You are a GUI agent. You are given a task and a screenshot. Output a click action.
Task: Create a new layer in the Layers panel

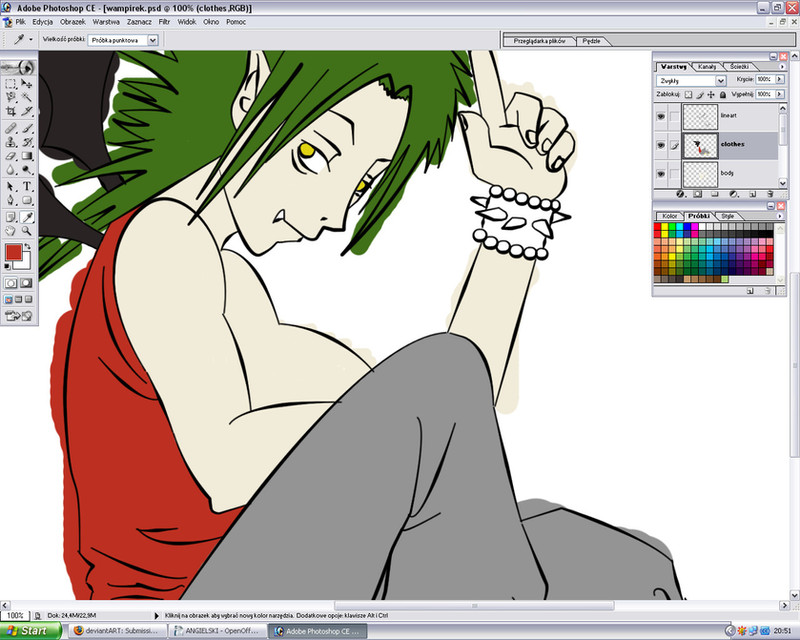click(753, 194)
